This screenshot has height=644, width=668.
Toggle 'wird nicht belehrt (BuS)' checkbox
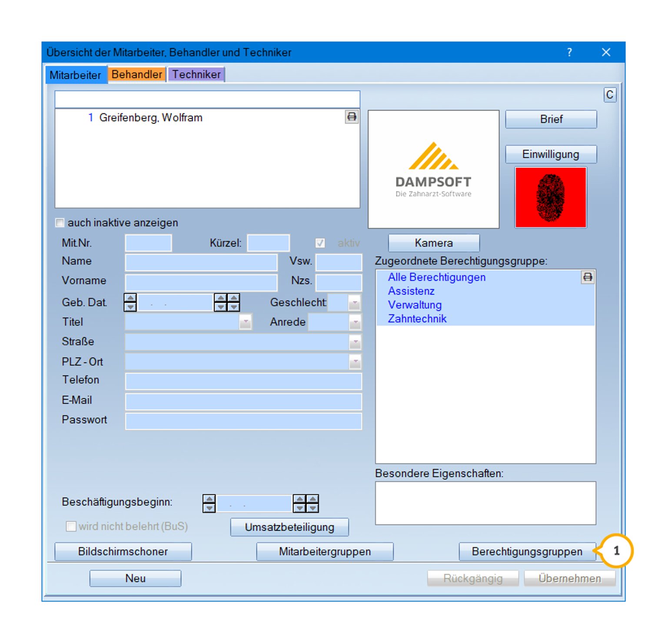click(71, 526)
